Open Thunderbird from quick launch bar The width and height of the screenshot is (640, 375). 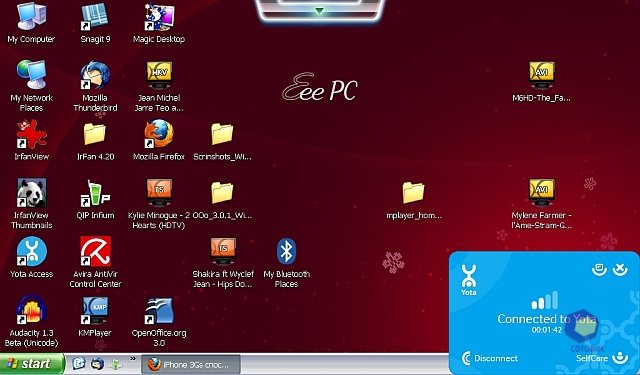click(x=98, y=363)
